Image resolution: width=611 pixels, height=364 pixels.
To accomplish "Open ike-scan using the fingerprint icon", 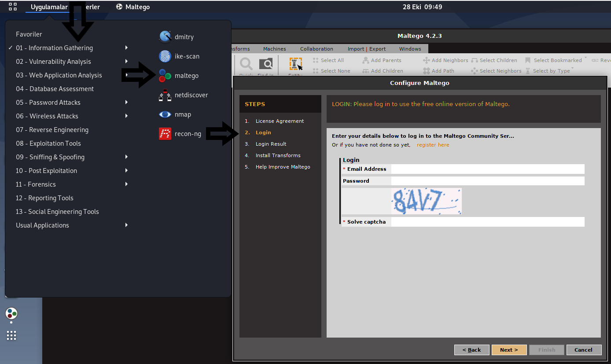I will click(x=165, y=56).
